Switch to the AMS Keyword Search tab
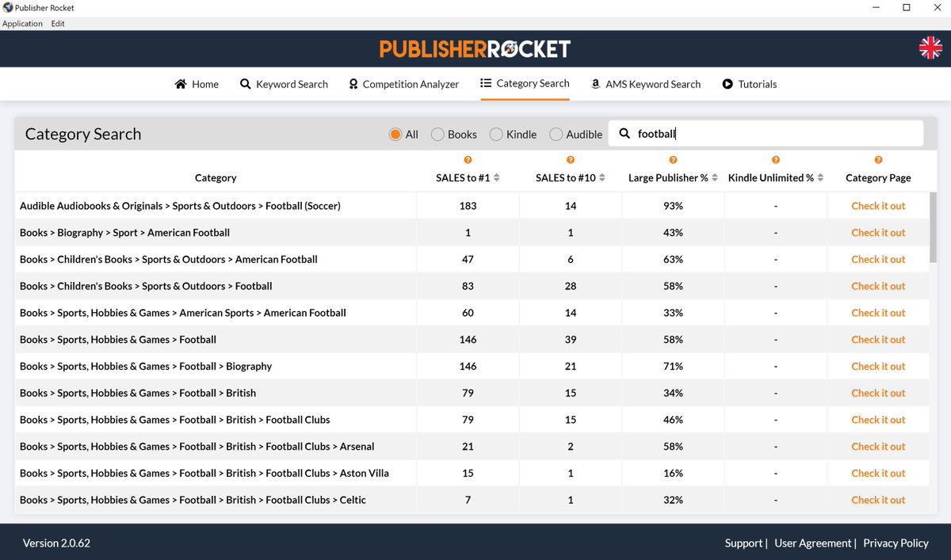Viewport: 951px width, 560px height. pos(646,84)
